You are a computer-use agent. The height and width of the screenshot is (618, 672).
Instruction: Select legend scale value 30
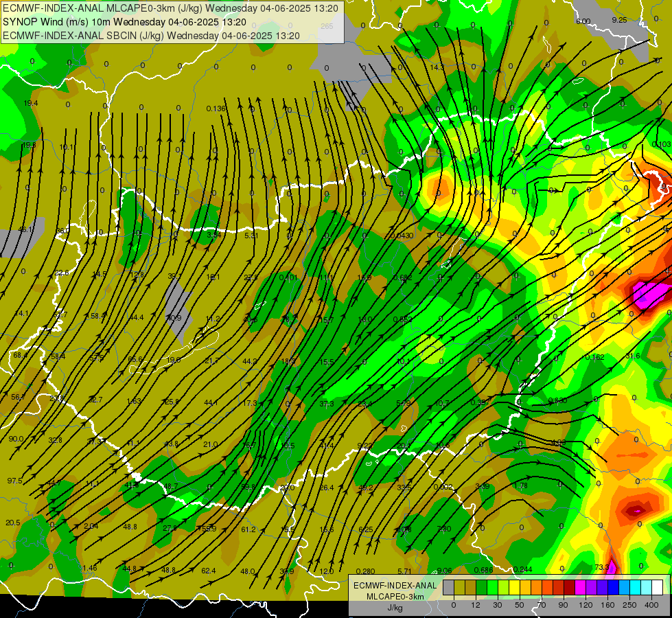[x=498, y=606]
